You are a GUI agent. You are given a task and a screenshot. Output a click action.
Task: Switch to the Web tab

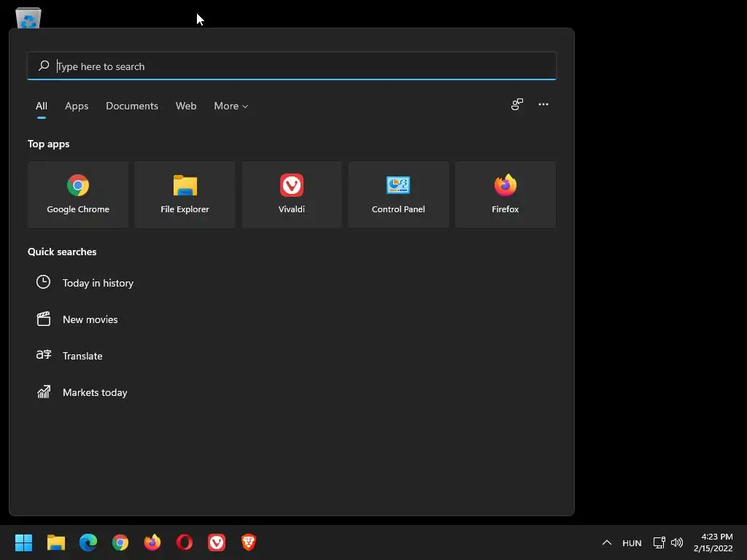click(x=186, y=106)
